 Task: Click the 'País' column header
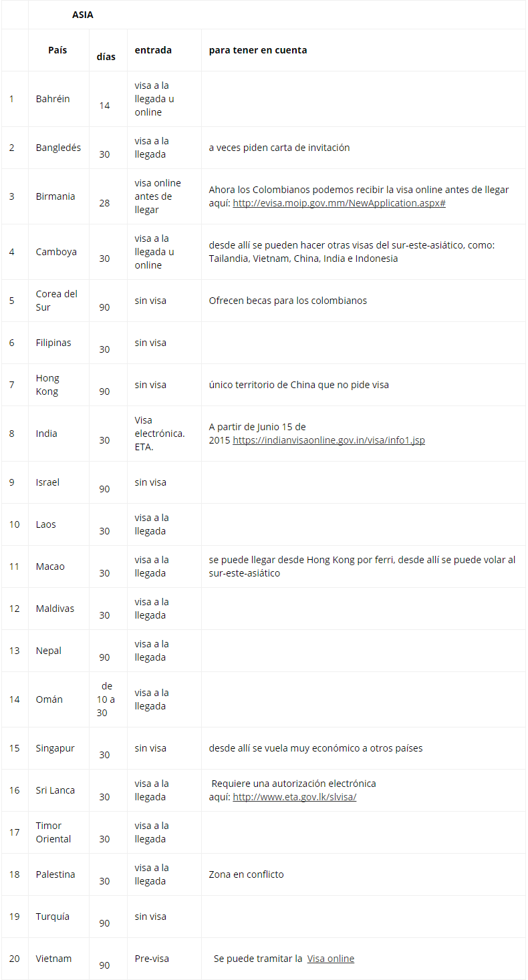[x=57, y=50]
